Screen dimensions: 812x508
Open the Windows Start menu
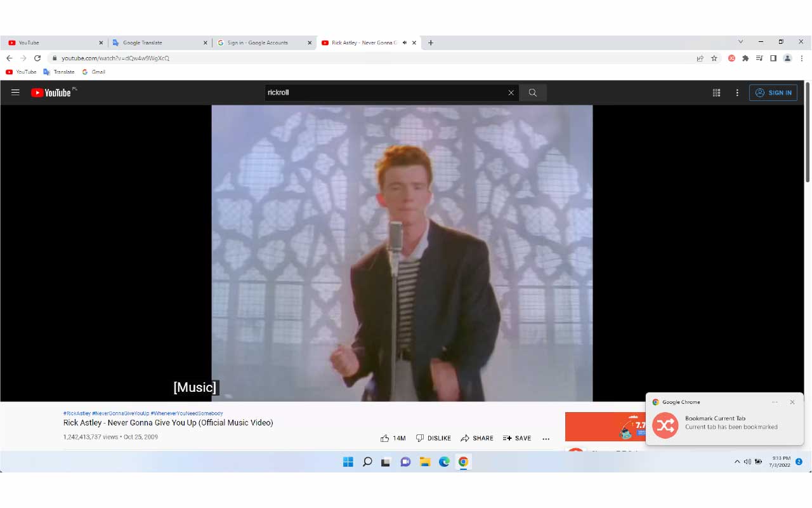coord(348,462)
